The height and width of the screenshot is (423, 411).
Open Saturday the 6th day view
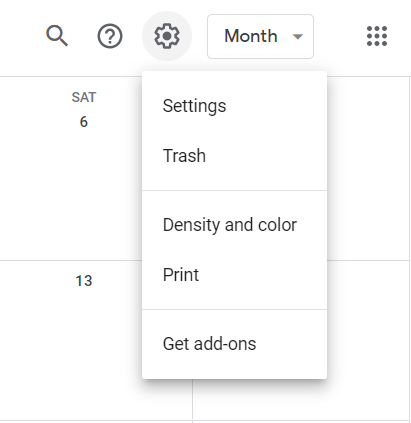tap(84, 122)
